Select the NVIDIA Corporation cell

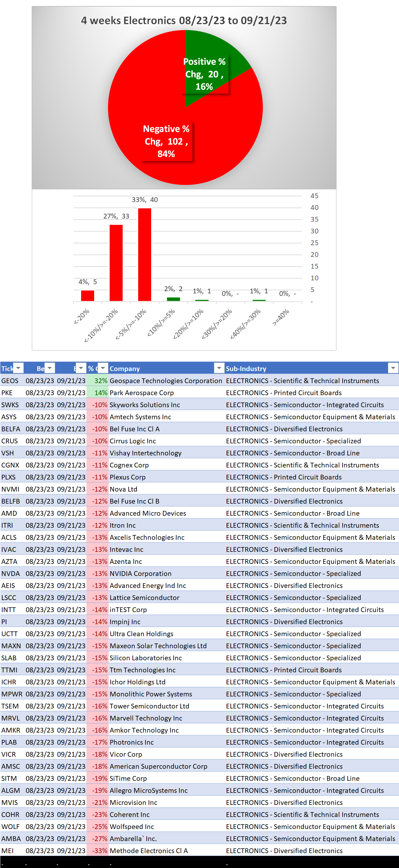[166, 573]
